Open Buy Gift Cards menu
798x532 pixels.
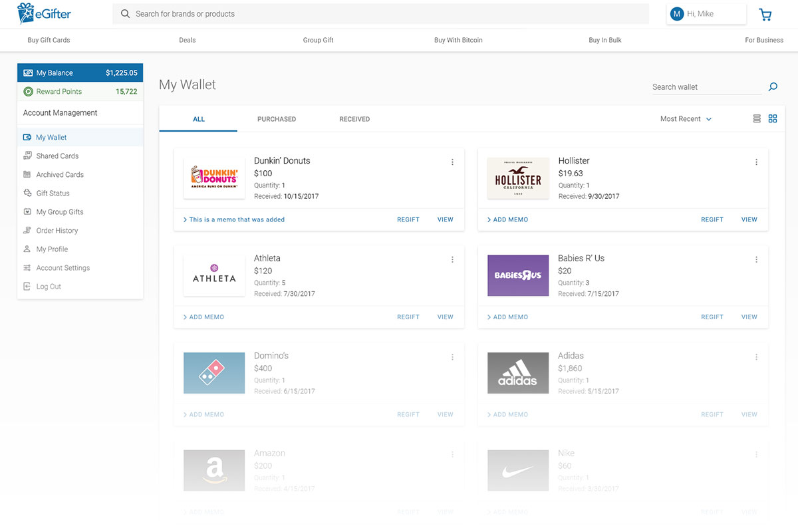[49, 40]
